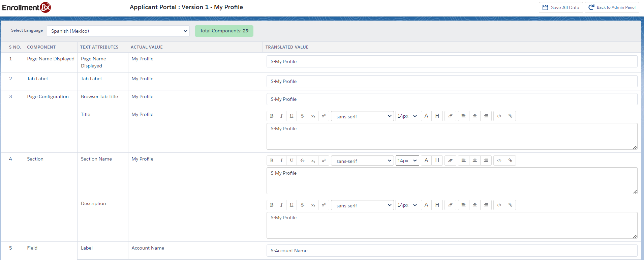The image size is (644, 260).
Task: Open text color 'A' picker in Title toolbar
Action: pos(426,116)
